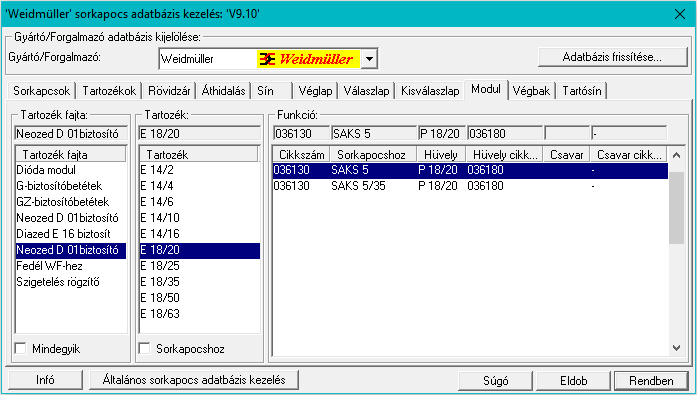The image size is (697, 395).
Task: Open the Gyártó/Forgalmazó dropdown arrow
Action: [369, 59]
